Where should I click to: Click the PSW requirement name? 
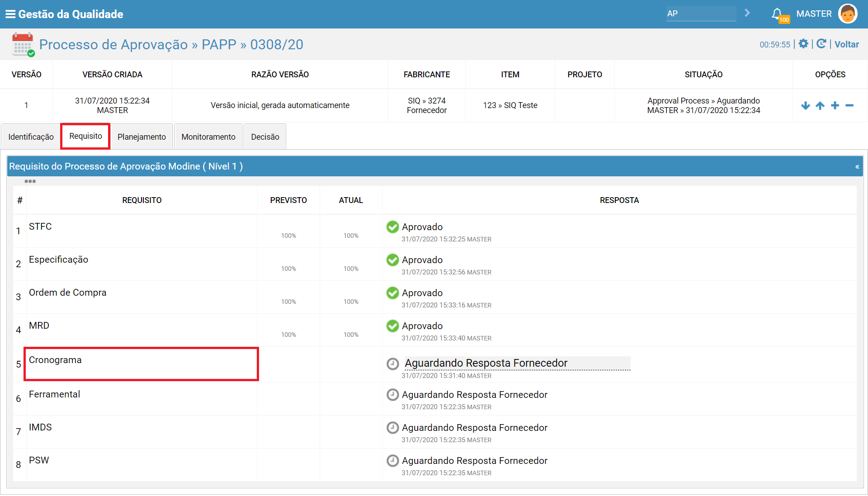tap(39, 460)
